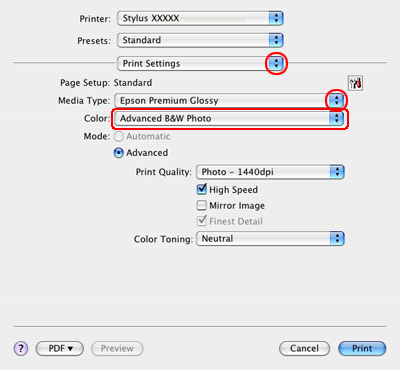Open help with the question mark icon

tap(21, 349)
